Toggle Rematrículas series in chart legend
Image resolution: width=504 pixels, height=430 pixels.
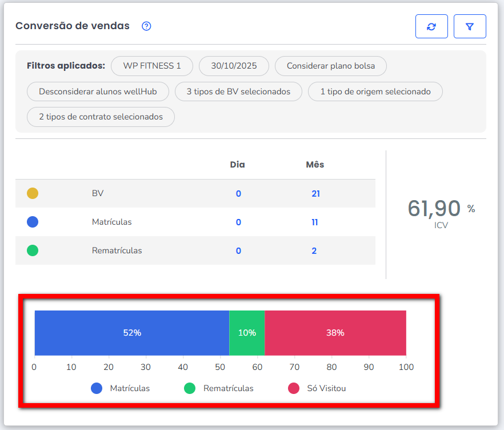(218, 388)
